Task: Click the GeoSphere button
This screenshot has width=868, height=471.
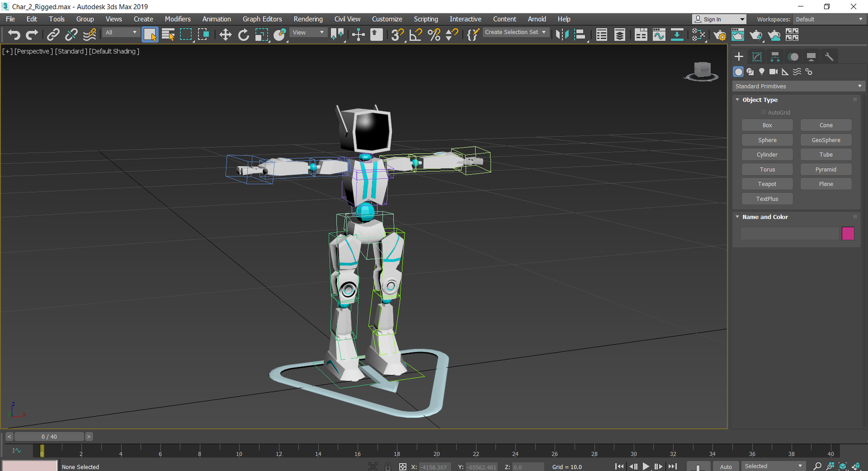Action: click(x=826, y=140)
